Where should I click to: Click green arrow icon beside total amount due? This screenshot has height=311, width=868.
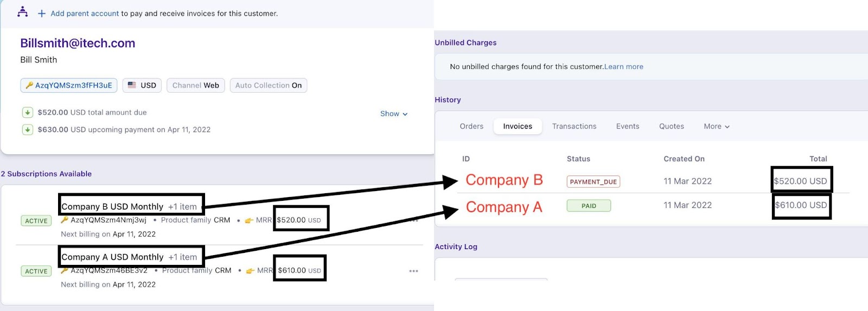coord(27,112)
